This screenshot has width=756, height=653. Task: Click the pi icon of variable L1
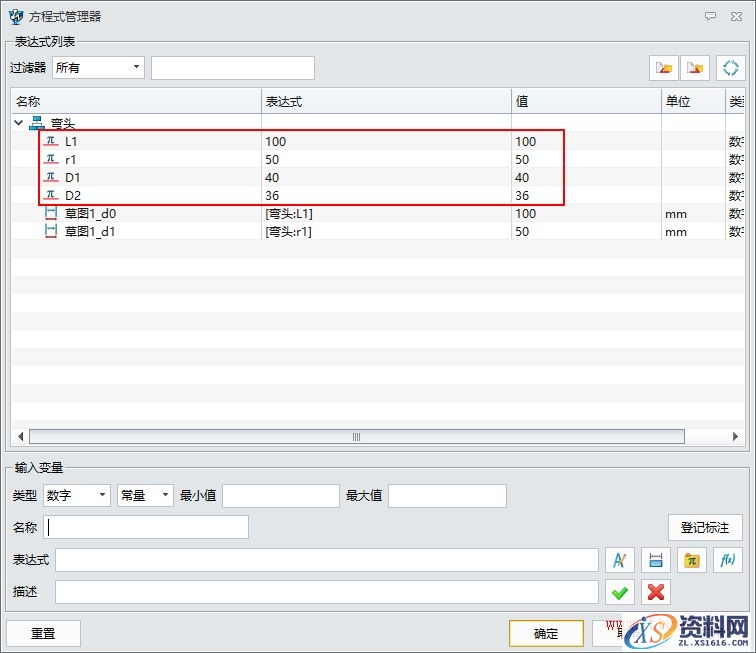[51, 141]
